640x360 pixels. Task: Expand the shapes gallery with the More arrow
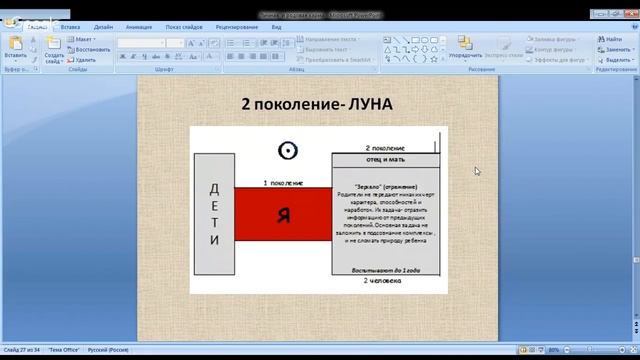(x=443, y=59)
